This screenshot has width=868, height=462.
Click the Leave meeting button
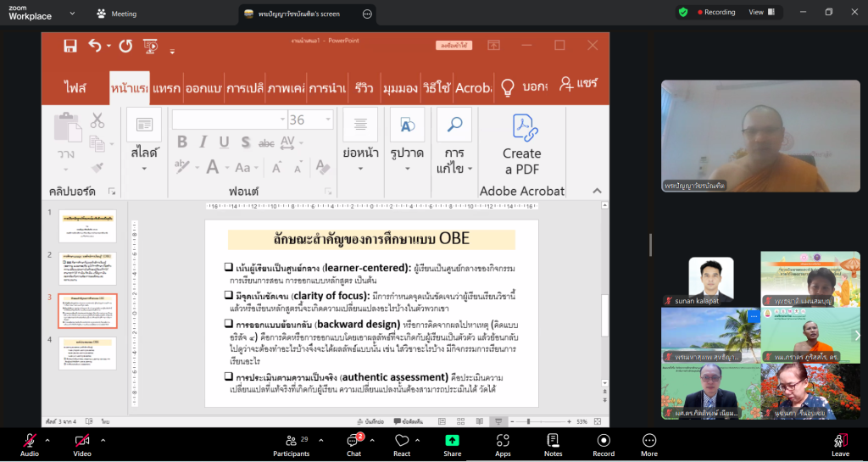840,444
